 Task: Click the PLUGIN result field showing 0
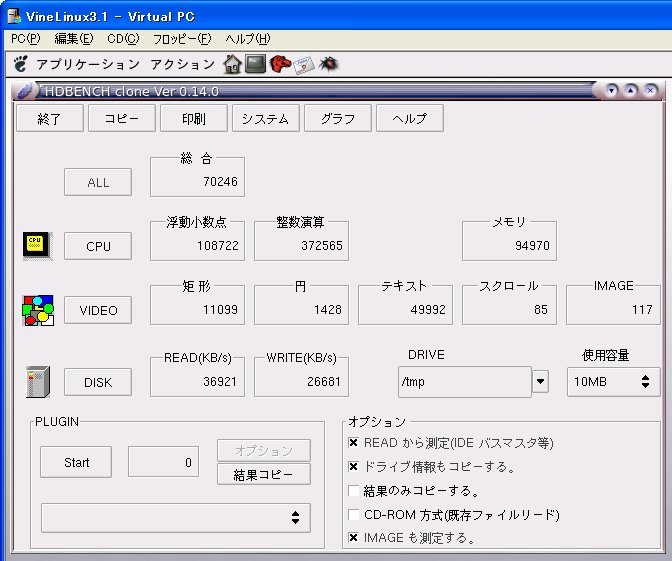pyautogui.click(x=163, y=462)
